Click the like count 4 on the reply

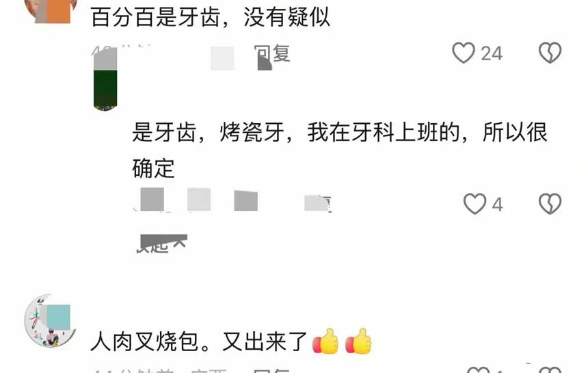(x=497, y=205)
